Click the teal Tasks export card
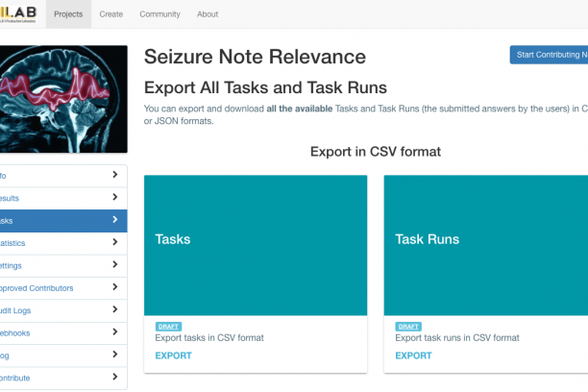This screenshot has height=392, width=588. click(x=256, y=244)
